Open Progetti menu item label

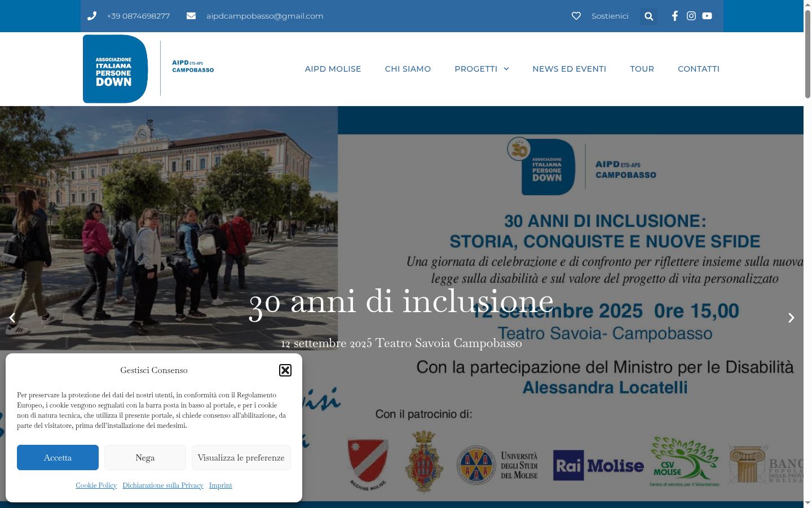(x=476, y=69)
